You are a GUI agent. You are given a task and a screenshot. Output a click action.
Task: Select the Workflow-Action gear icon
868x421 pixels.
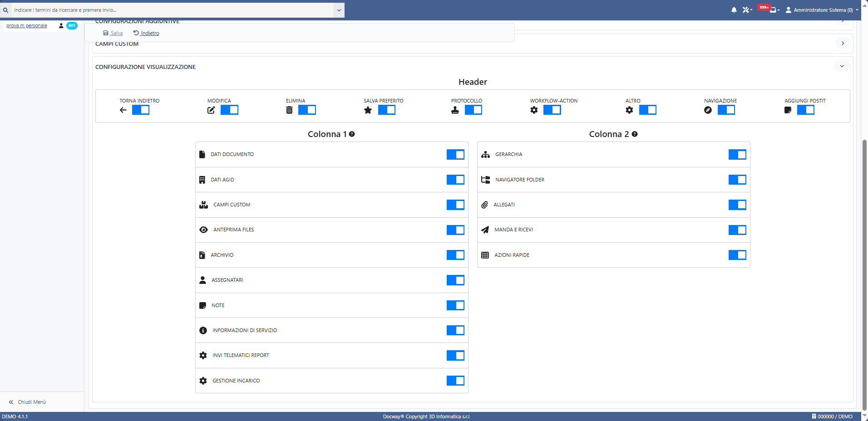coord(534,110)
